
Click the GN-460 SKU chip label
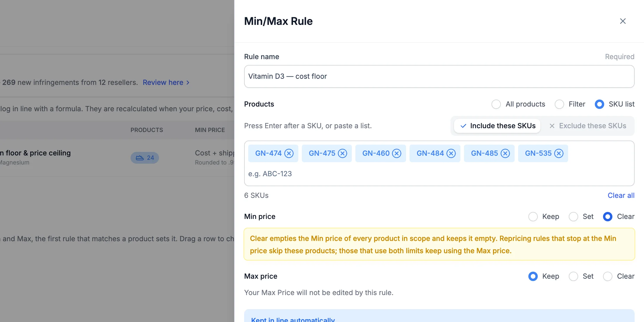click(376, 153)
